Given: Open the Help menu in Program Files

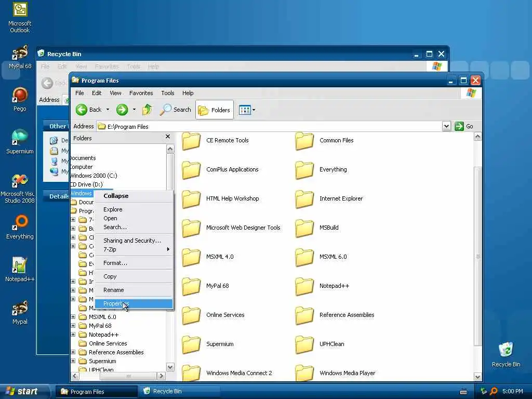Looking at the screenshot, I should pos(188,93).
